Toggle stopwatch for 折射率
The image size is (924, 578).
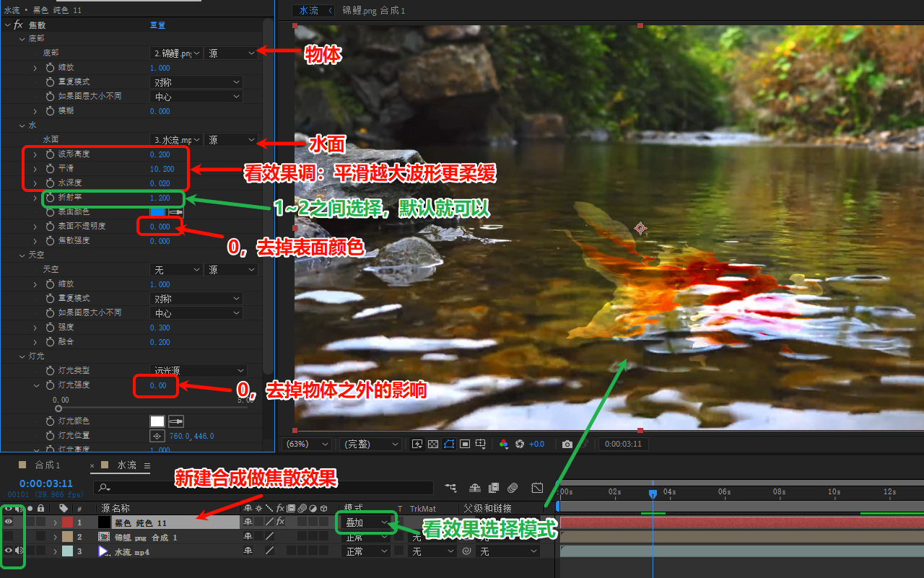pos(50,198)
